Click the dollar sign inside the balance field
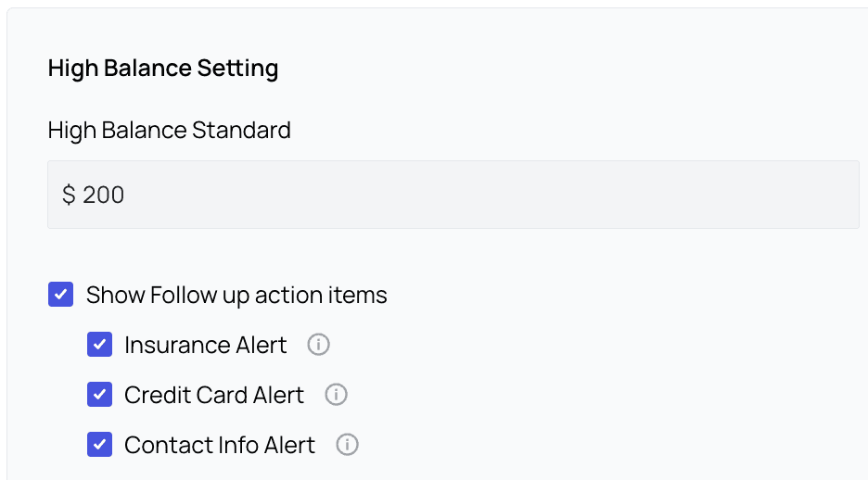 point(69,195)
